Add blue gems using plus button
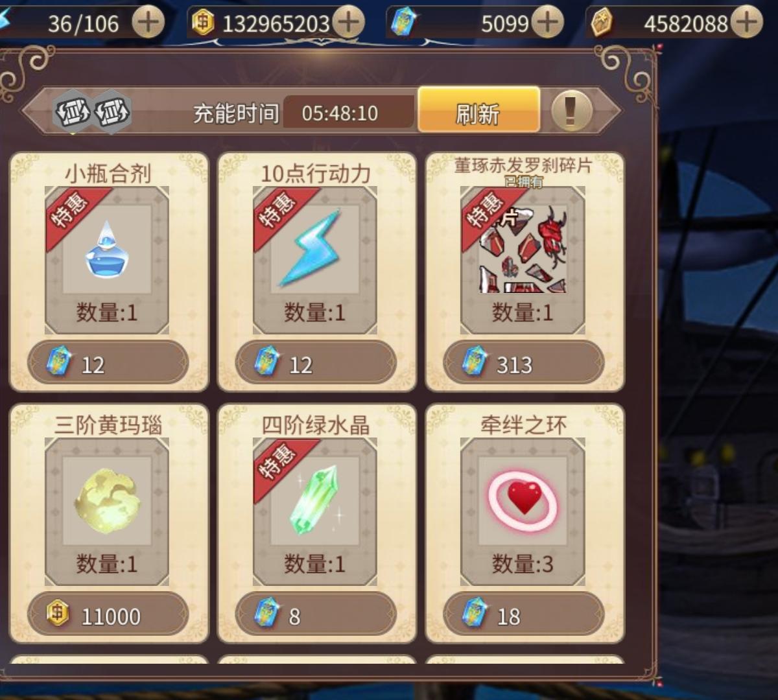The width and height of the screenshot is (778, 700). coord(548,23)
